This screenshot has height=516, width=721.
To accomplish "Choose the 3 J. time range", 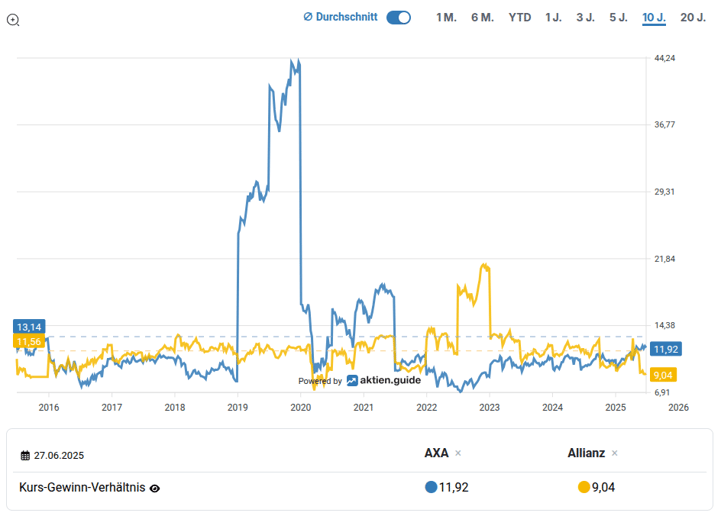I will pos(585,17).
